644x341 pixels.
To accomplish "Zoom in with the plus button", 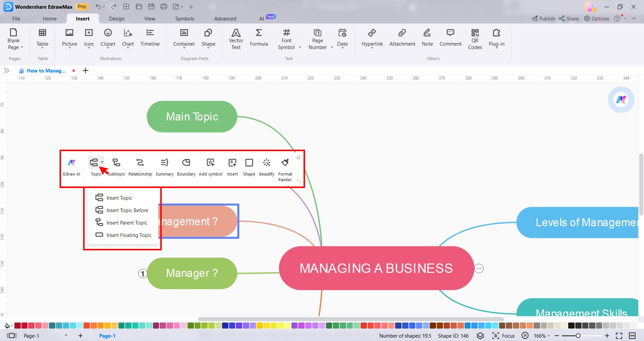I will pyautogui.click(x=607, y=335).
